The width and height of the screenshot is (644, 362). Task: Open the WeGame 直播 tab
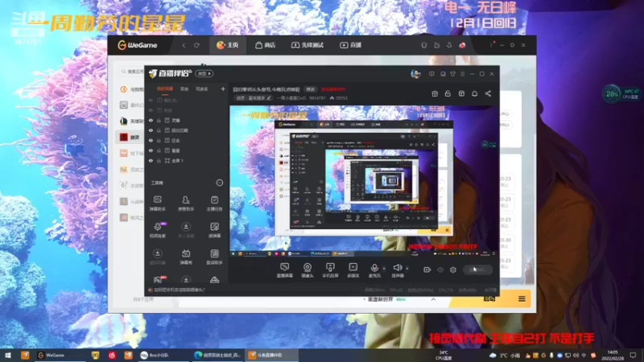point(351,45)
